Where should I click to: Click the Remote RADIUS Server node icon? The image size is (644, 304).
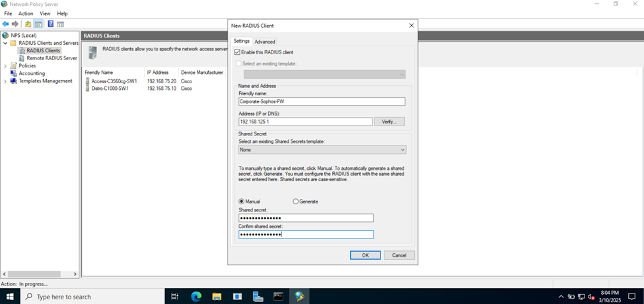click(x=21, y=58)
